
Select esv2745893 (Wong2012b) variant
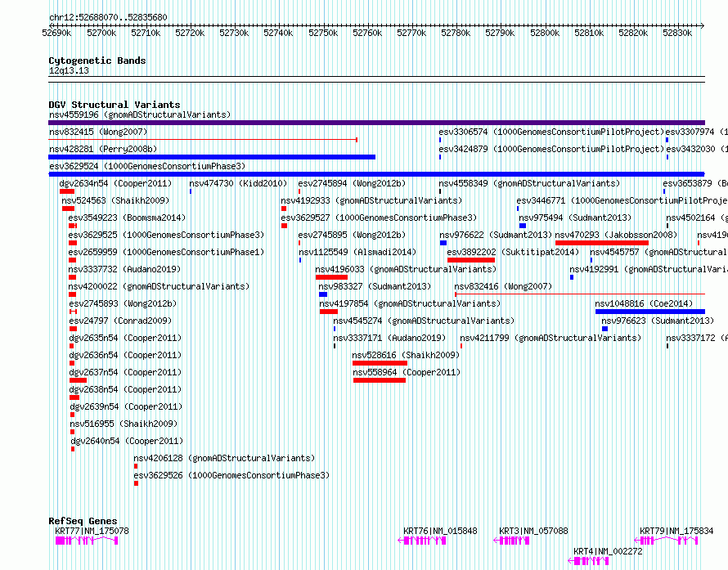[x=123, y=303]
